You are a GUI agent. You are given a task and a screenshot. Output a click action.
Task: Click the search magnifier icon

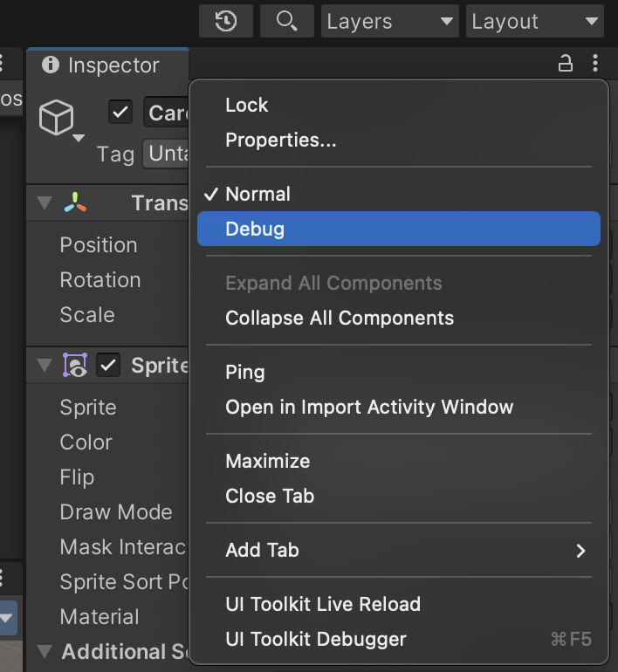(x=286, y=21)
